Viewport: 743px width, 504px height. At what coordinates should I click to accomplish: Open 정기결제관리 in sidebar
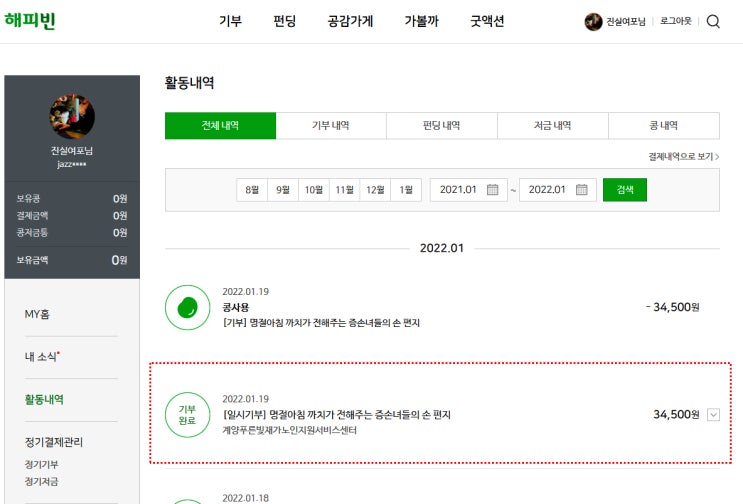coord(54,442)
